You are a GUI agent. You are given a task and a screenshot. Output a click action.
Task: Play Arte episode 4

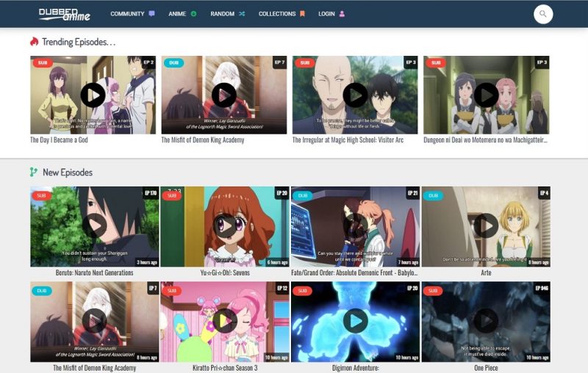(x=486, y=226)
